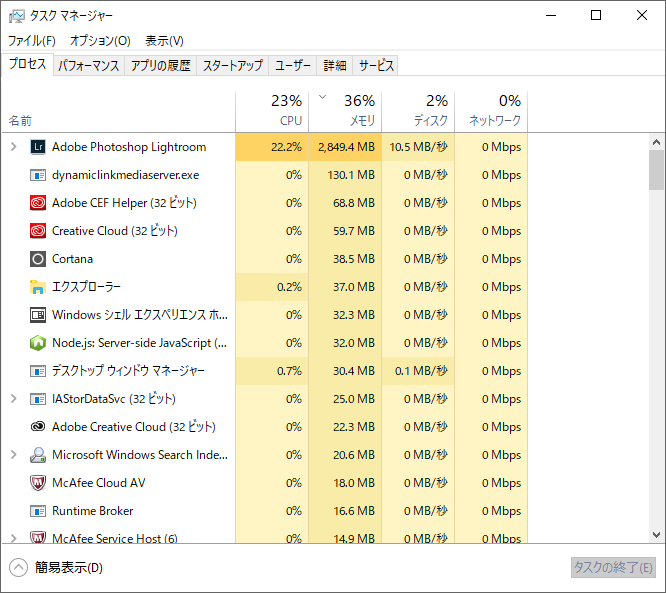The height and width of the screenshot is (593, 666).
Task: Switch to the 詳細 tab
Action: tap(335, 65)
